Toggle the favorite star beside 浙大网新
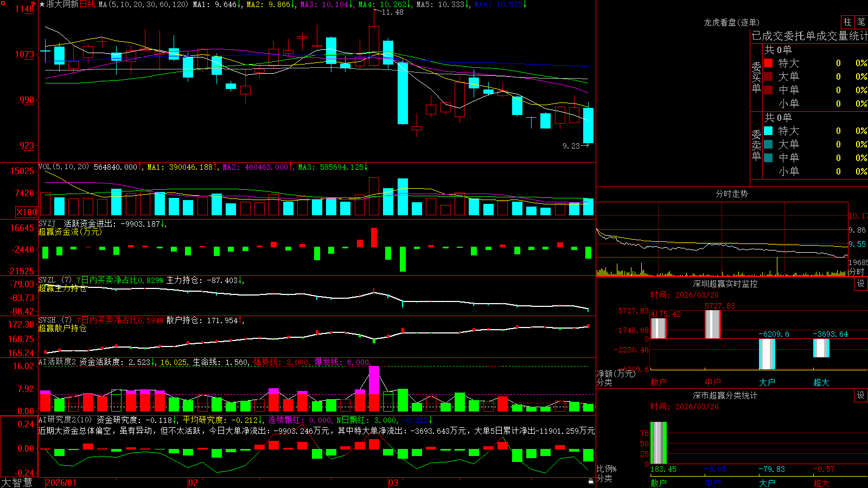Screen dimensions: 868x488 click(x=42, y=4)
